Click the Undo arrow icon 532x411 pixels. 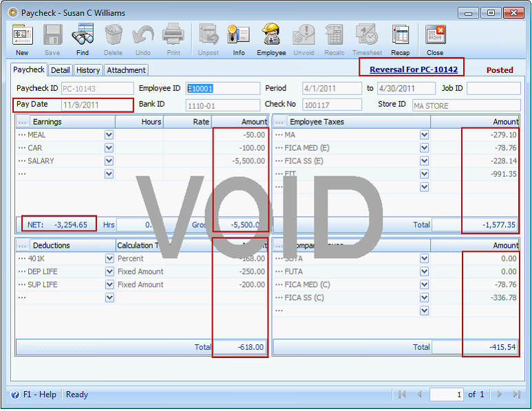point(143,35)
